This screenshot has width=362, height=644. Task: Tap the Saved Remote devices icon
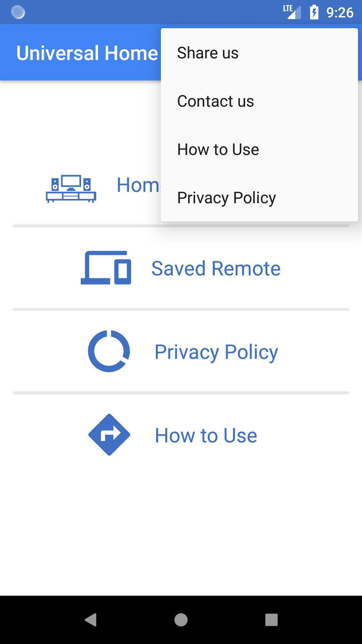pyautogui.click(x=106, y=268)
